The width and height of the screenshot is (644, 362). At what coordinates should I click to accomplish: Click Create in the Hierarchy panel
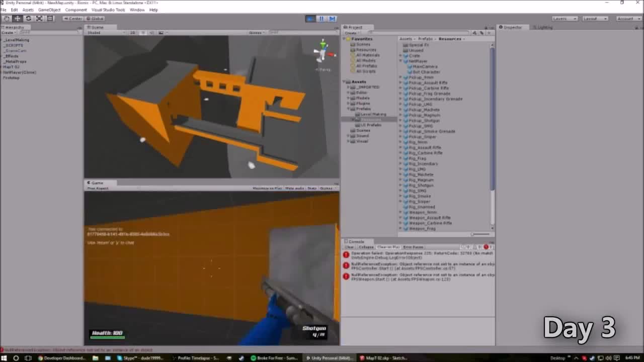9,31
